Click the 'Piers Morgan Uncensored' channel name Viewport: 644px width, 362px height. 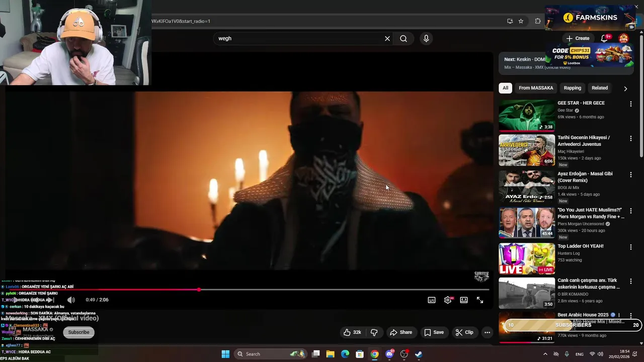(581, 224)
